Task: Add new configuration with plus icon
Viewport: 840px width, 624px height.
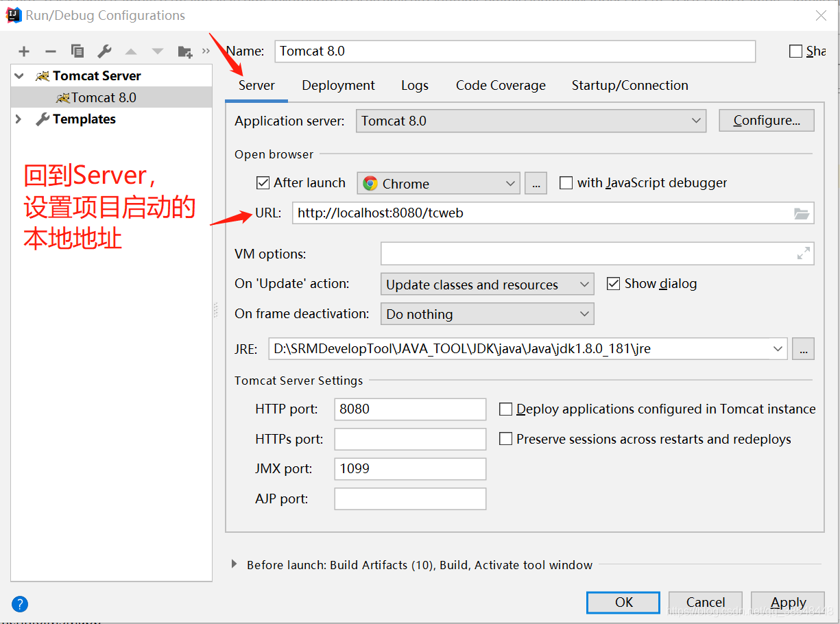Action: coord(24,51)
